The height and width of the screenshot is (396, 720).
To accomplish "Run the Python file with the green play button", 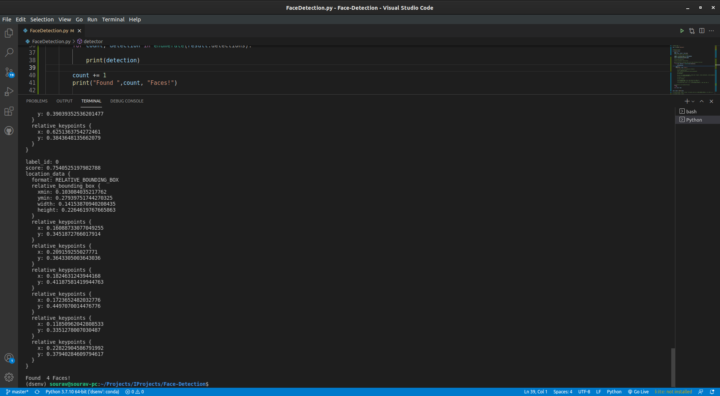I will pos(682,31).
